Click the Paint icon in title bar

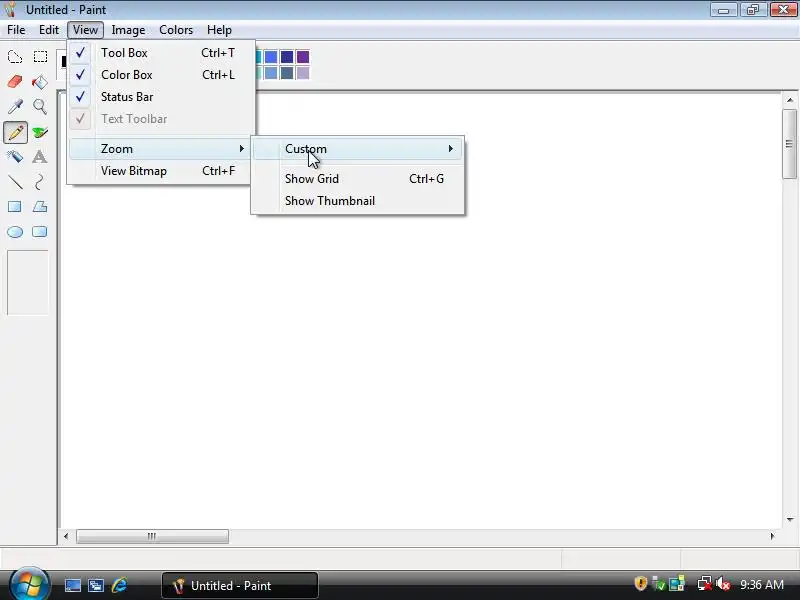pyautogui.click(x=11, y=10)
